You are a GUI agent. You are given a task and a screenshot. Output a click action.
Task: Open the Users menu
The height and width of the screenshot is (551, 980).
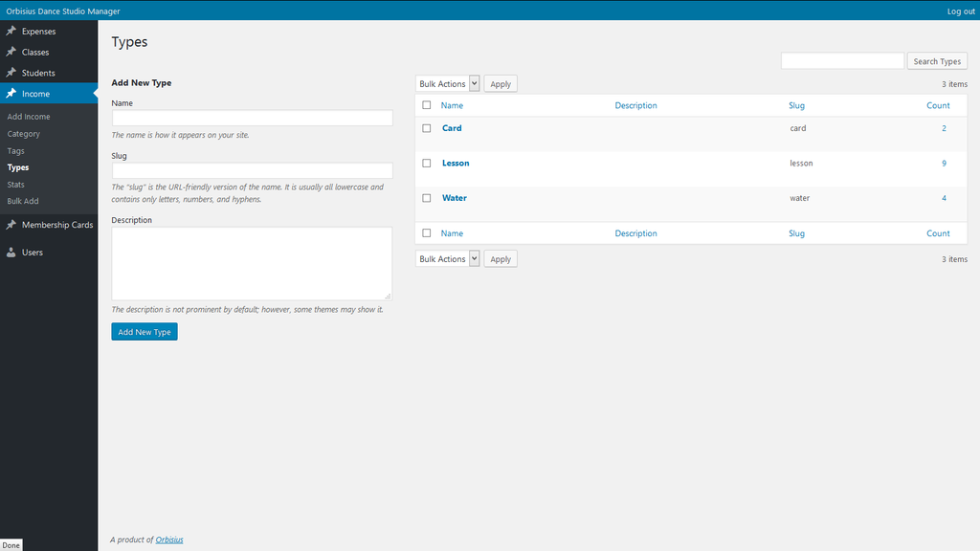pyautogui.click(x=49, y=253)
